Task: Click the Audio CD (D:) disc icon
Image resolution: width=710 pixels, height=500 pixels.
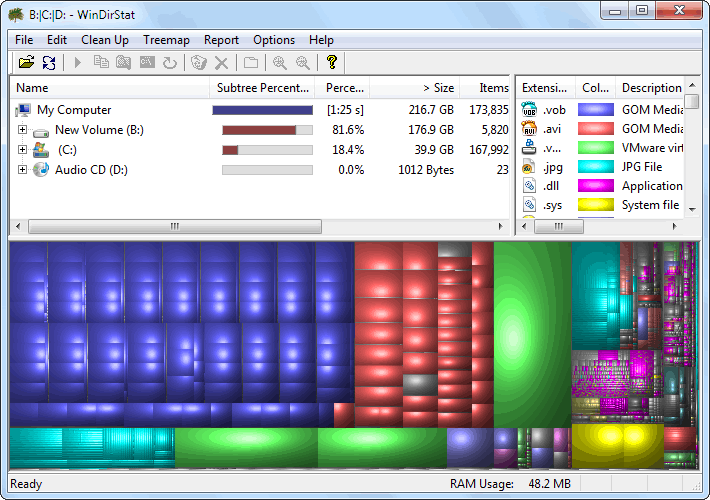Action: 41,170
